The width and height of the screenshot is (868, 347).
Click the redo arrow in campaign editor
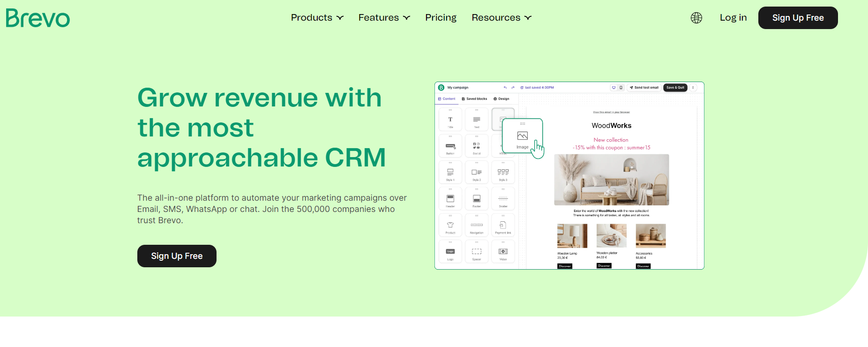point(513,88)
